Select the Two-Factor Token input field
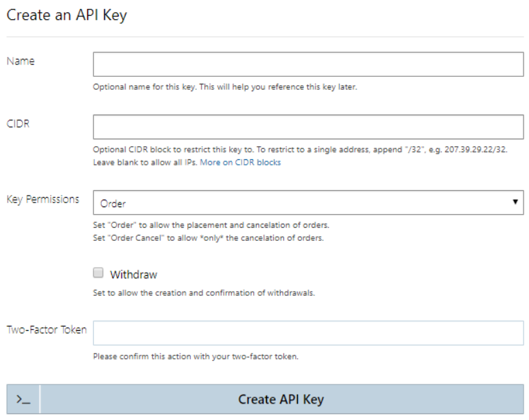529x420 pixels. tap(308, 333)
